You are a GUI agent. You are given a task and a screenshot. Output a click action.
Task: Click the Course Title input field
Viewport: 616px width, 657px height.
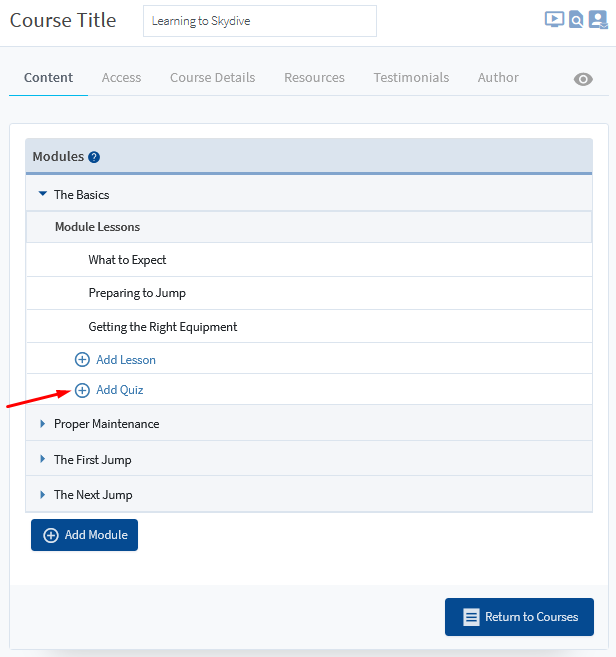[x=259, y=21]
